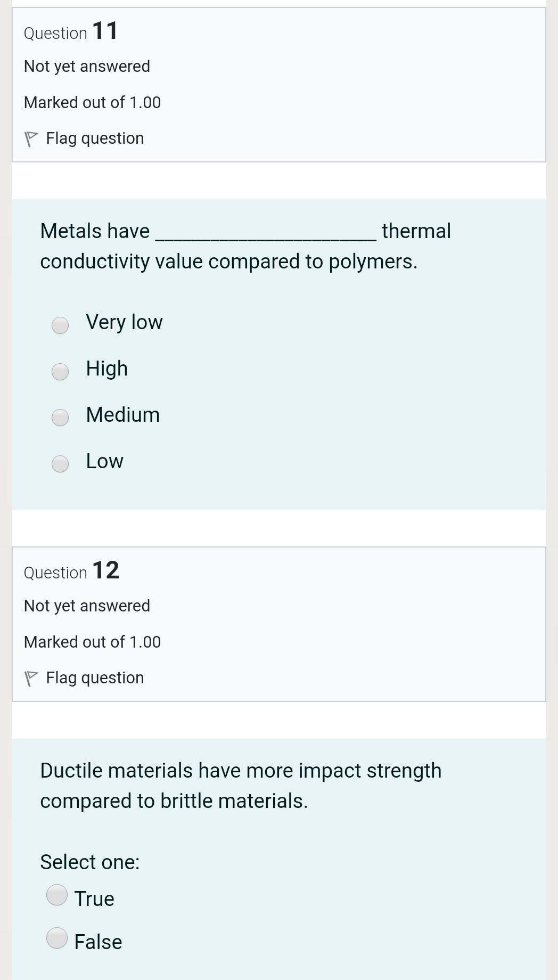The width and height of the screenshot is (558, 980).
Task: Pick the 'Low' radio button
Action: click(60, 464)
